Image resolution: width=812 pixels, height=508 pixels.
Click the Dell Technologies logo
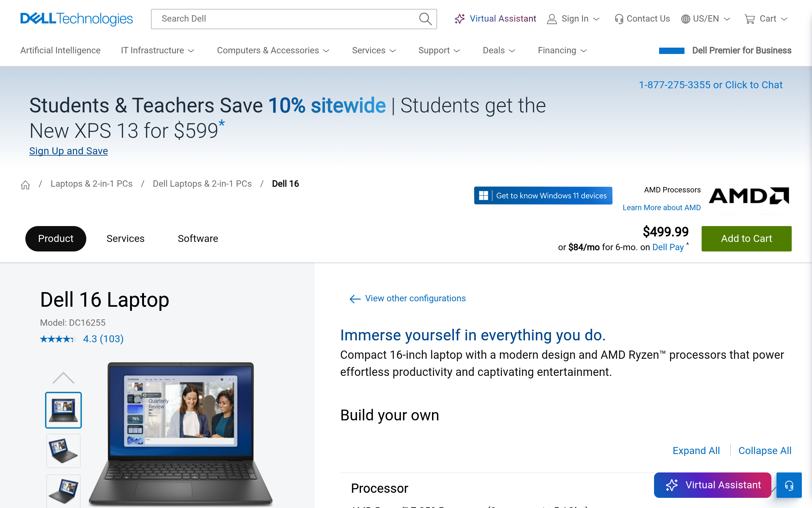click(x=76, y=19)
